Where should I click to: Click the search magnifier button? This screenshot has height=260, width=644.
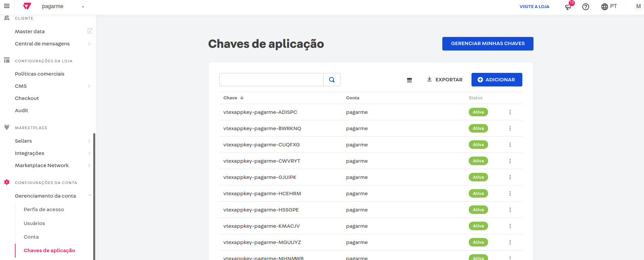[x=332, y=80]
